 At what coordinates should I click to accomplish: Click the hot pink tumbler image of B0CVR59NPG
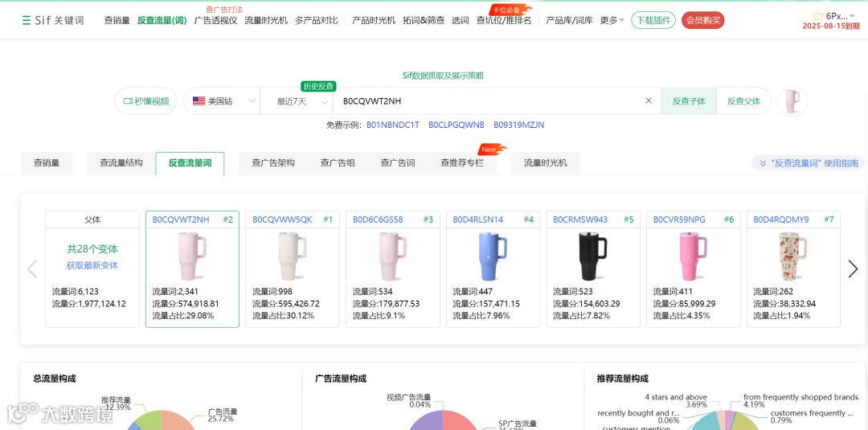click(x=693, y=256)
